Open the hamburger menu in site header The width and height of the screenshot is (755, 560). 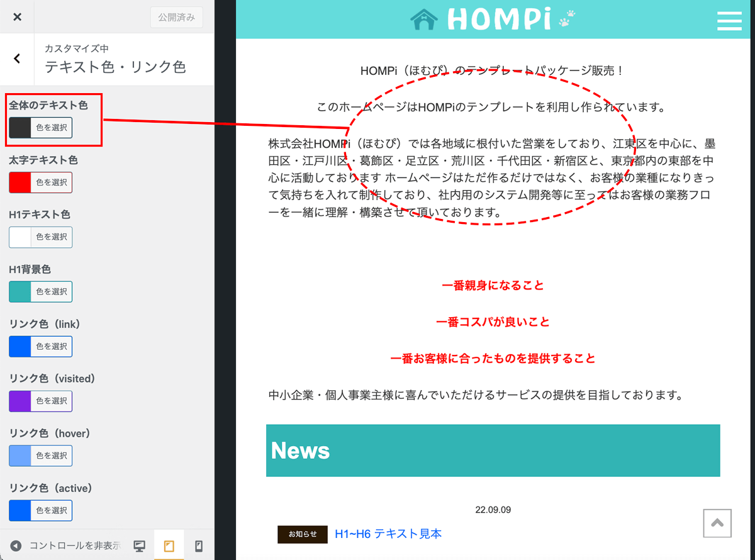pyautogui.click(x=729, y=20)
